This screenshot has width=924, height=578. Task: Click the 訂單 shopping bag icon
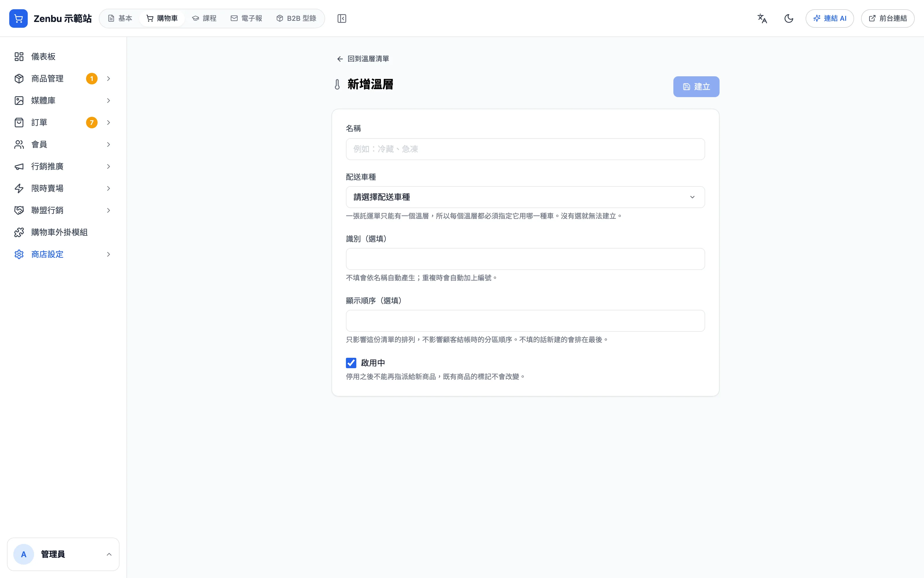(19, 122)
